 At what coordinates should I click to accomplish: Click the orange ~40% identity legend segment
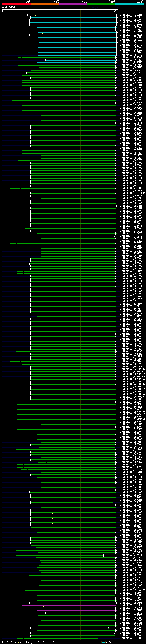pos(45,4)
